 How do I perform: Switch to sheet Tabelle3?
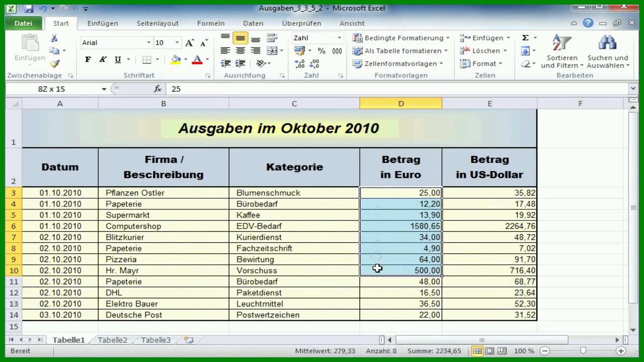click(156, 340)
